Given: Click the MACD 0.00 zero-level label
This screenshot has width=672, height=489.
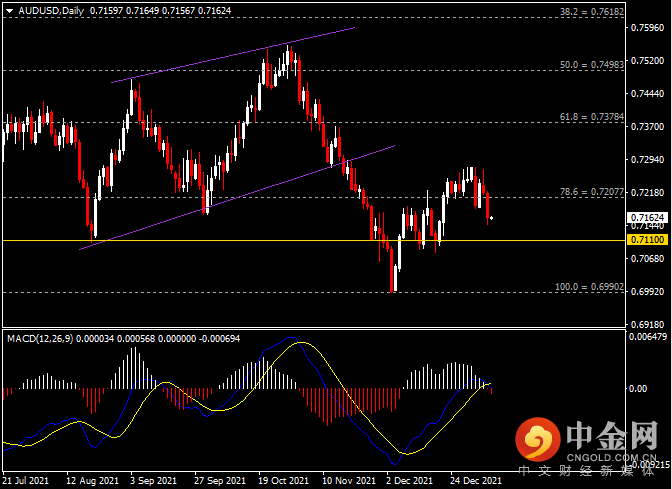Looking at the screenshot, I should 638,389.
